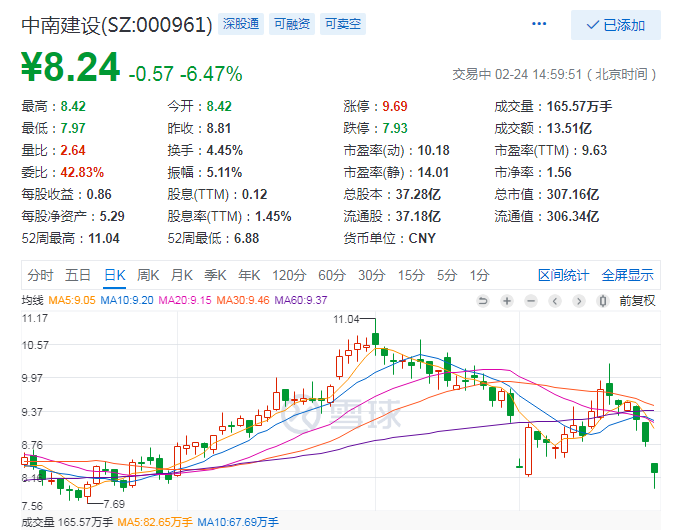Select the 月K chart tab

(181, 275)
